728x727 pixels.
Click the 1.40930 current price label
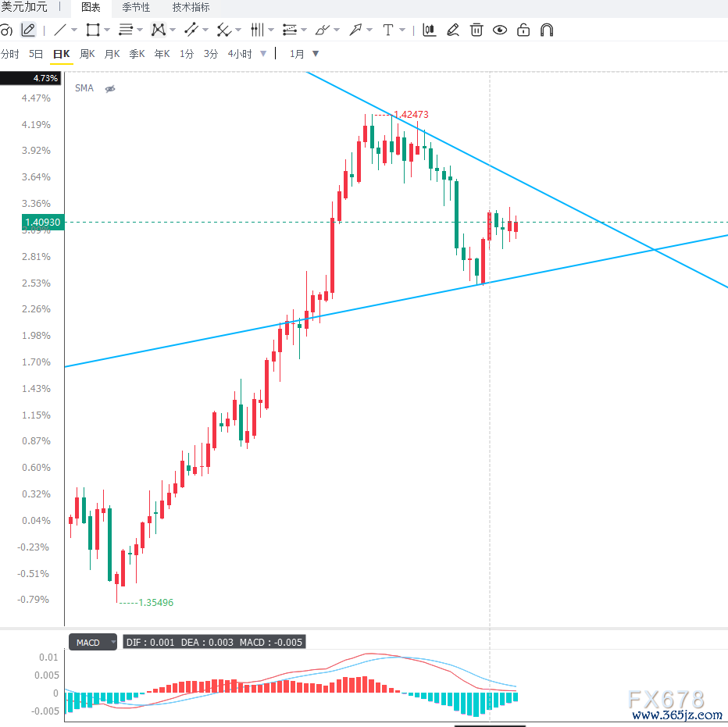[43, 222]
